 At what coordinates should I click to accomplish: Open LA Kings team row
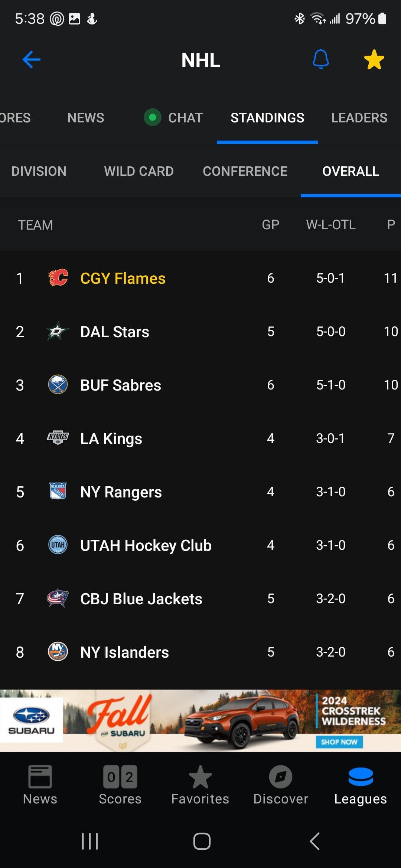111,438
